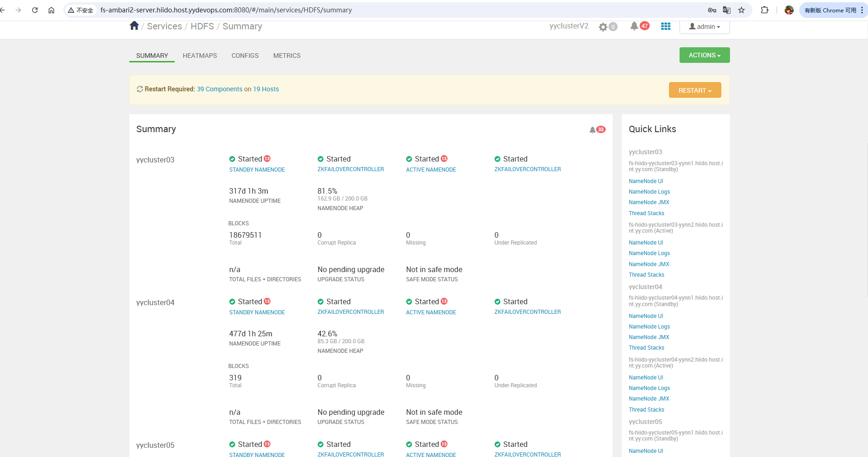Image resolution: width=868 pixels, height=457 pixels.
Task: Click the 39 Components link
Action: click(x=220, y=89)
